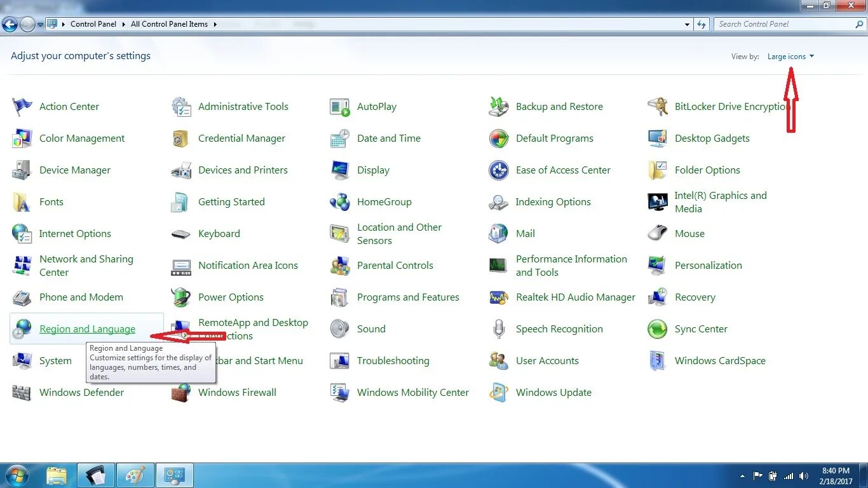Click the Programs and Features link
This screenshot has width=868, height=488.
(408, 297)
